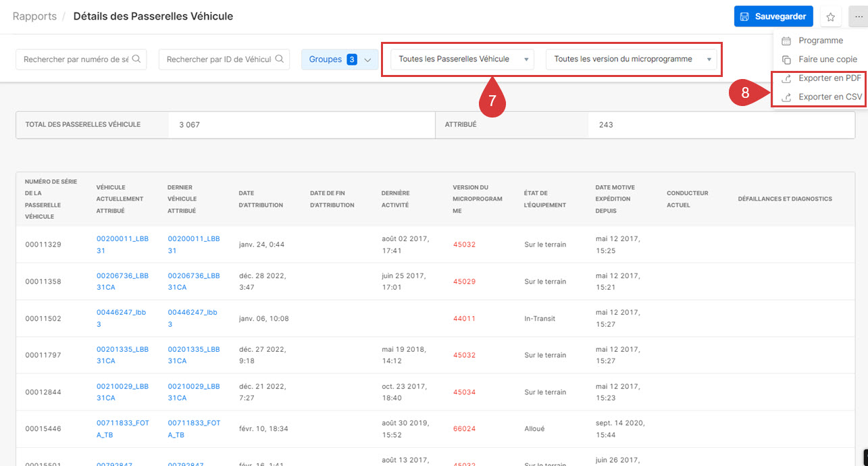Open last assigned vehicle 00446247_lbb3

pyautogui.click(x=193, y=318)
